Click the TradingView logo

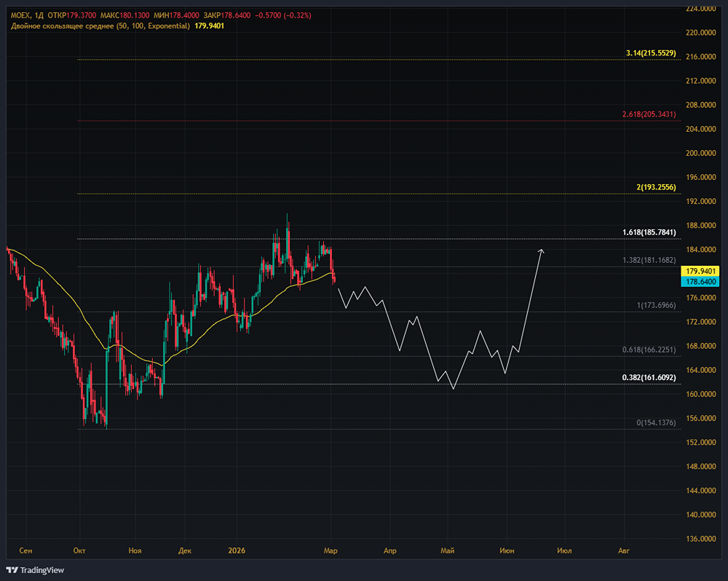pos(35,570)
